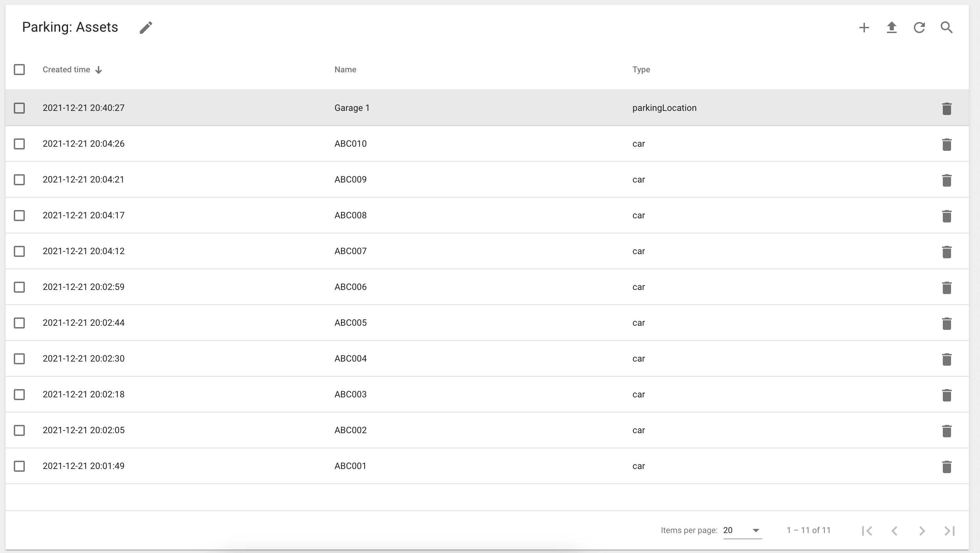Click the ABC004 name cell
Viewport: 980px width, 553px height.
point(350,358)
